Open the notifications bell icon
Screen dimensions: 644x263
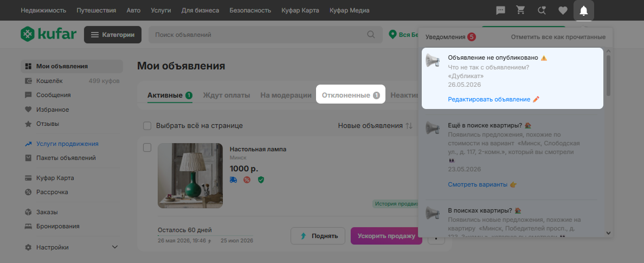tap(583, 11)
